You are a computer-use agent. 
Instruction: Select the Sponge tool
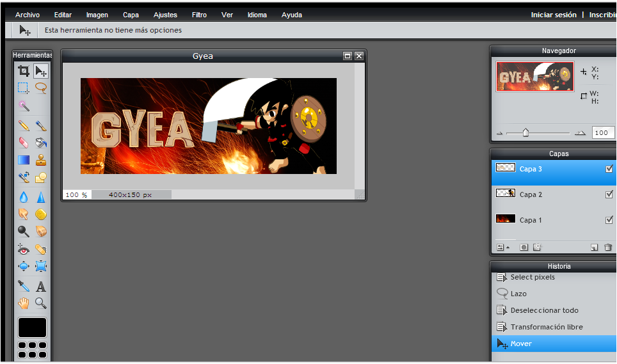point(41,214)
